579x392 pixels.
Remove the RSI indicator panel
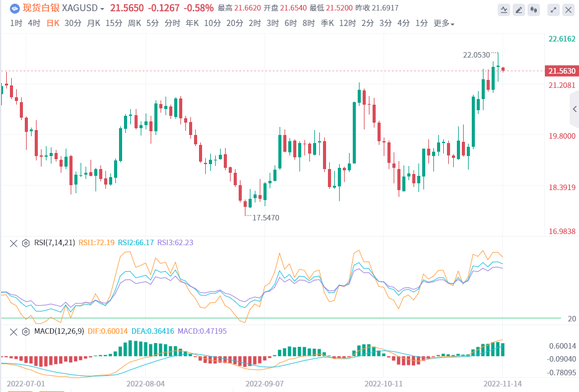[x=13, y=243]
